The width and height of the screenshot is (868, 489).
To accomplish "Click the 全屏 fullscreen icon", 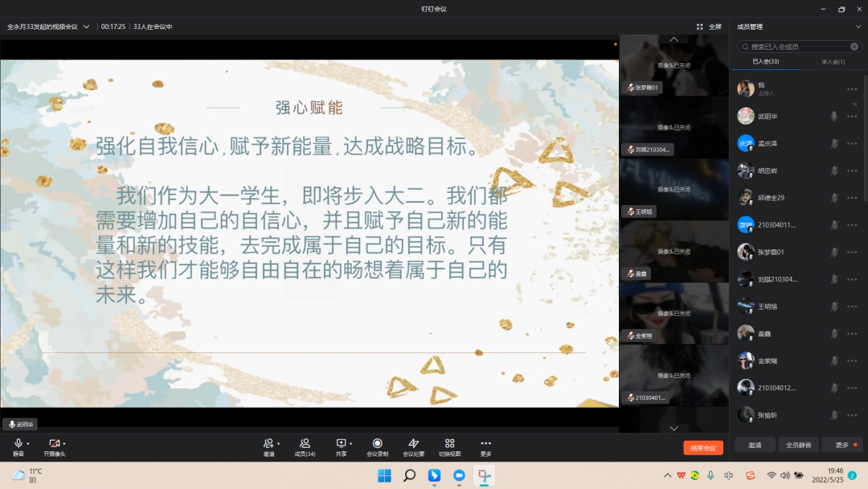I will coord(700,27).
